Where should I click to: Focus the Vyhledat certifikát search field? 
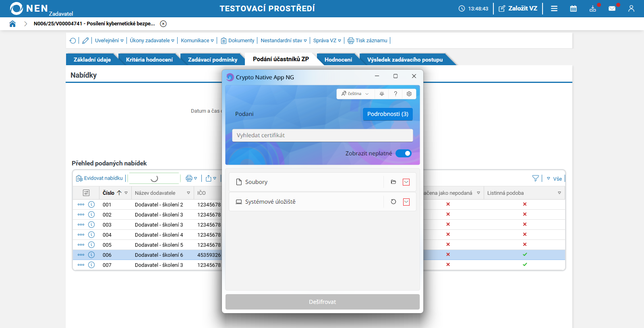click(x=323, y=136)
